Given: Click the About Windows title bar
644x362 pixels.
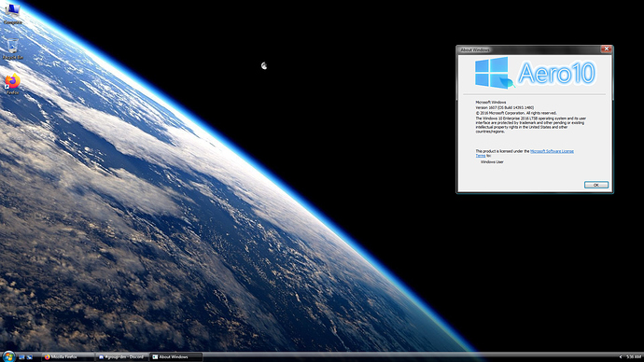Looking at the screenshot, I should click(529, 49).
